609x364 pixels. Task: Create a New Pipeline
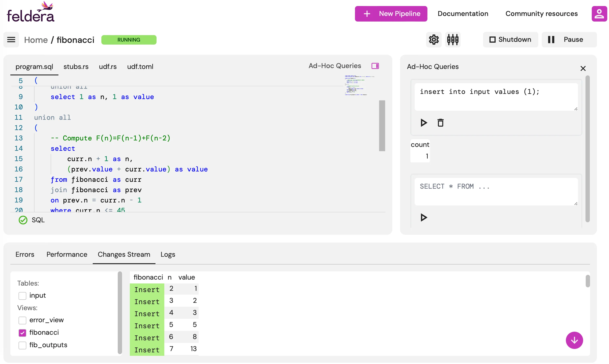point(391,14)
